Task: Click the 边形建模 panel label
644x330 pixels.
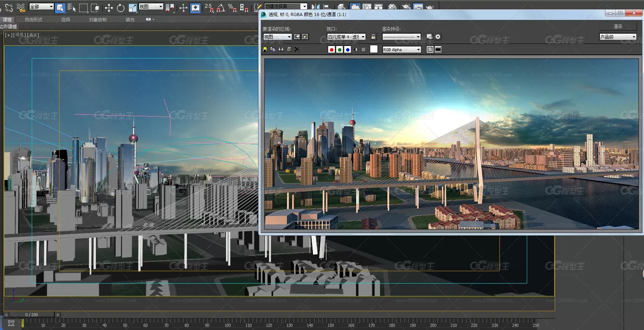Action: [x=8, y=27]
